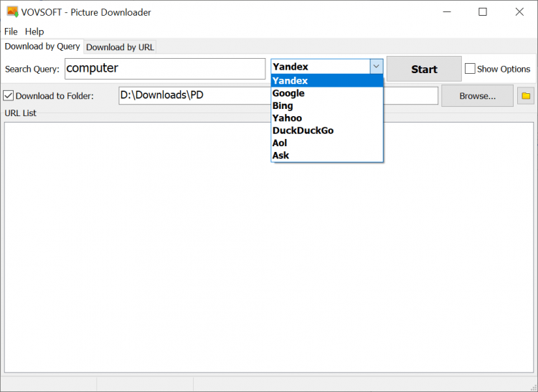Pick Yahoo from the engine list
This screenshot has width=538, height=392.
(287, 118)
